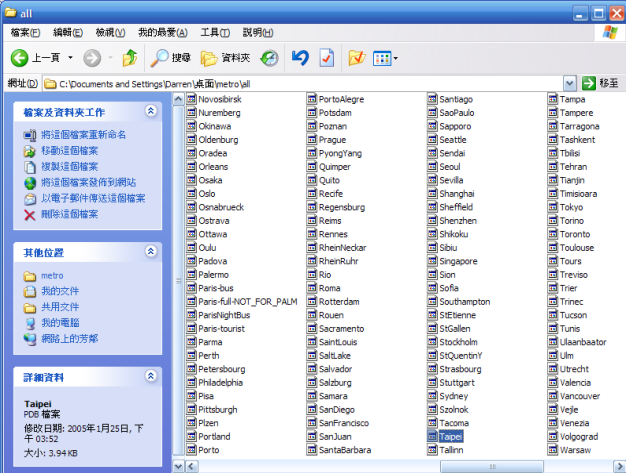Viewport: 626px width, 473px height.
Task: Click the My Computer icon in sidebar
Action: [30, 323]
